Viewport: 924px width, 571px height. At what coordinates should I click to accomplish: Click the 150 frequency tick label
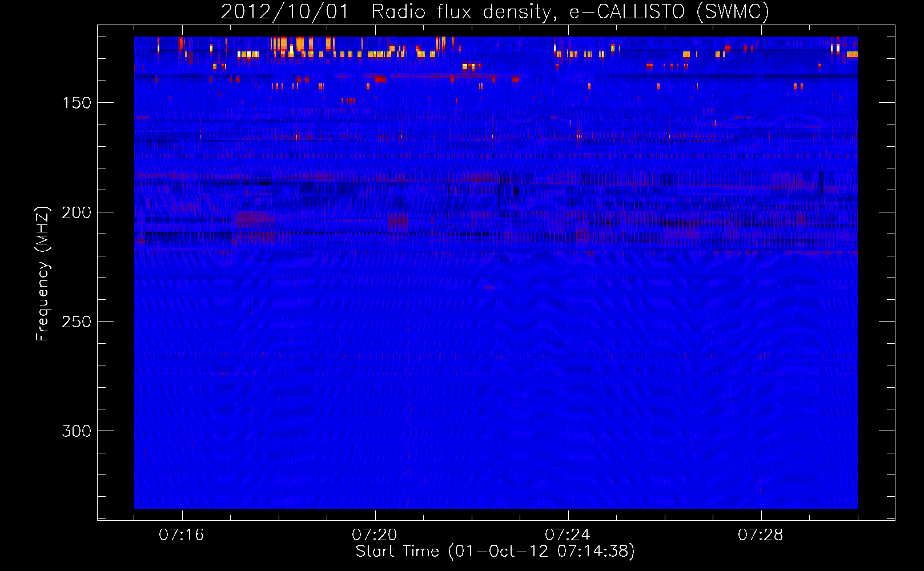click(x=77, y=103)
